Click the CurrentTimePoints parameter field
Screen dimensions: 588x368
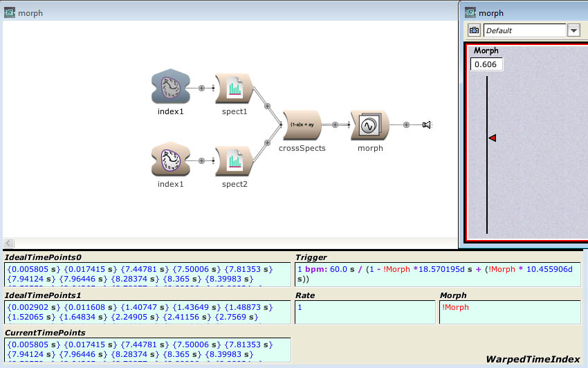coord(147,350)
